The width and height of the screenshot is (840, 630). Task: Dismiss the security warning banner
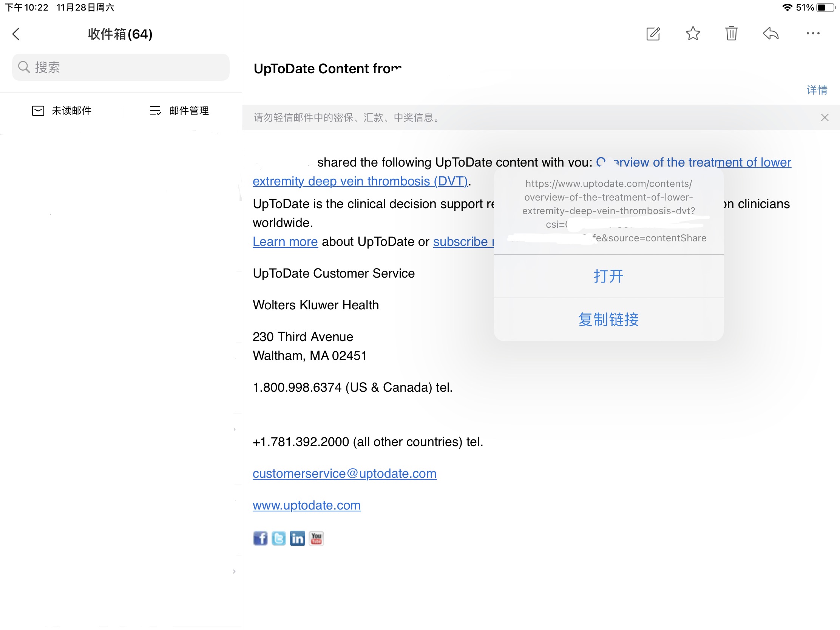[x=825, y=117]
